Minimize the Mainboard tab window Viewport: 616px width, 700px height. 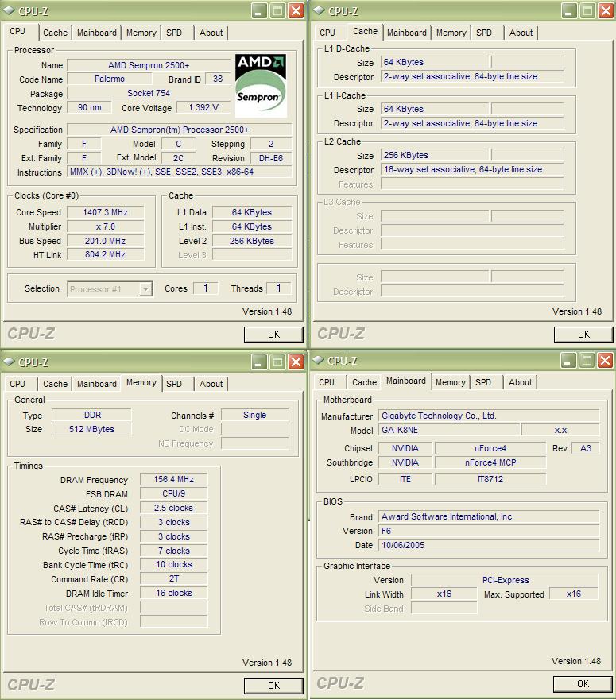point(568,360)
